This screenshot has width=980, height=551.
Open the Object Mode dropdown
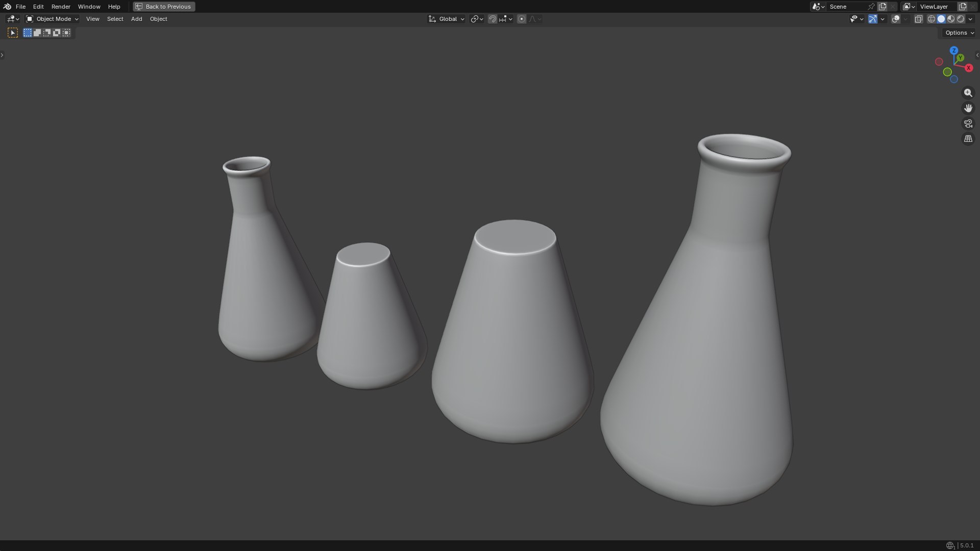53,19
